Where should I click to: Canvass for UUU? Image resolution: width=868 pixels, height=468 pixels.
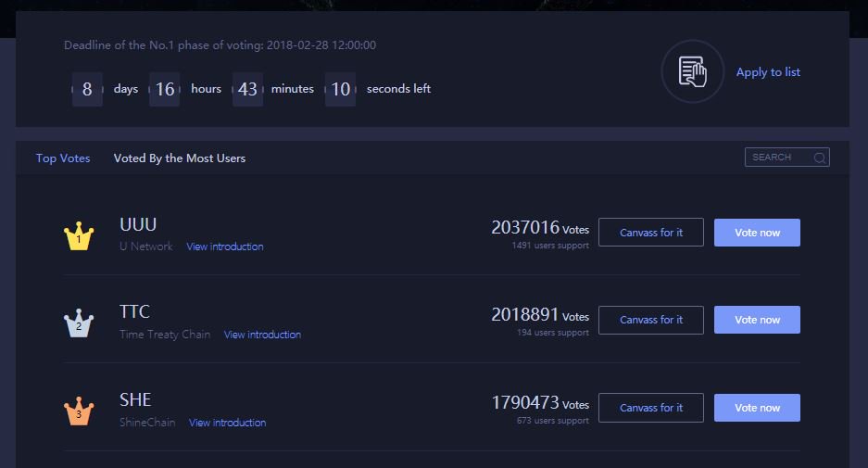pyautogui.click(x=651, y=233)
